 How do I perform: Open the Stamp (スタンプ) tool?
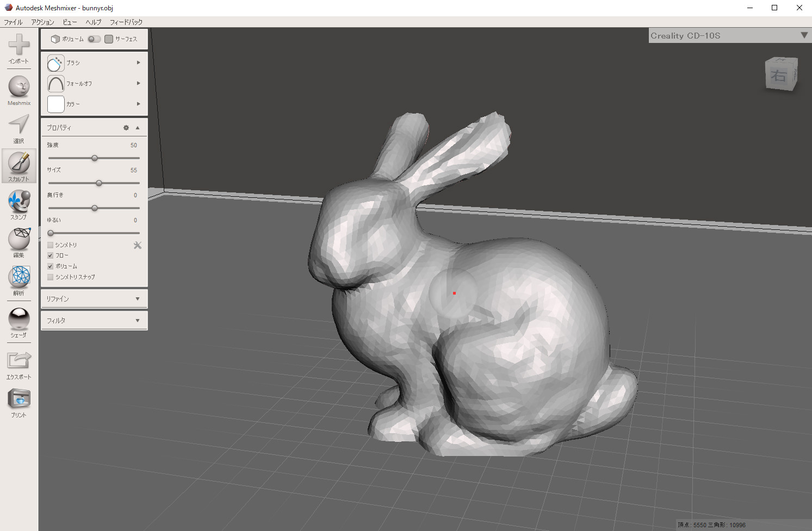point(19,202)
